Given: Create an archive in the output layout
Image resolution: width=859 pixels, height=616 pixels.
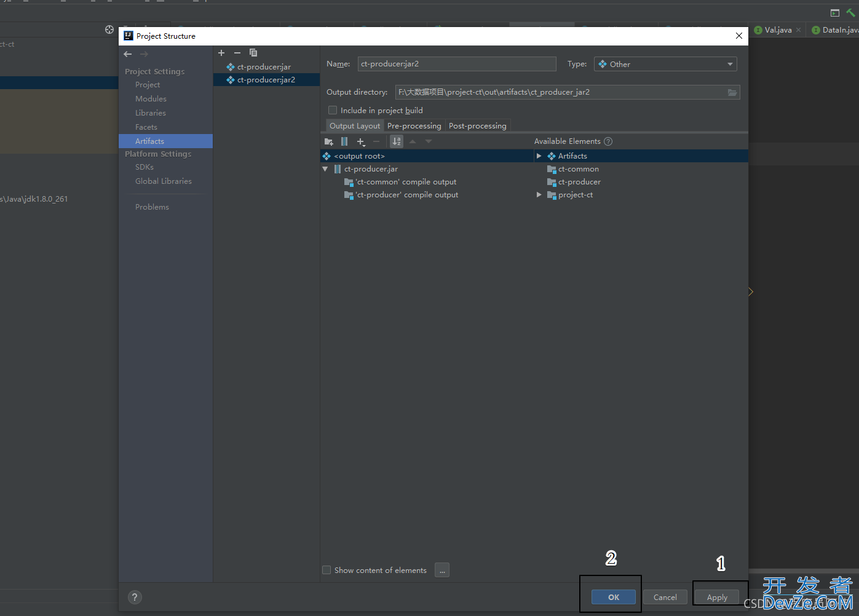Looking at the screenshot, I should (x=344, y=141).
